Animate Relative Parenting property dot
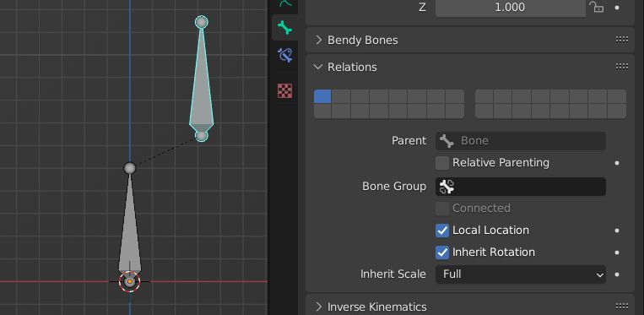 [x=617, y=163]
